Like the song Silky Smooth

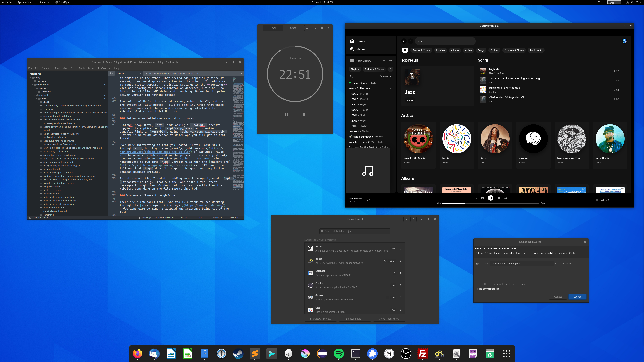368,200
